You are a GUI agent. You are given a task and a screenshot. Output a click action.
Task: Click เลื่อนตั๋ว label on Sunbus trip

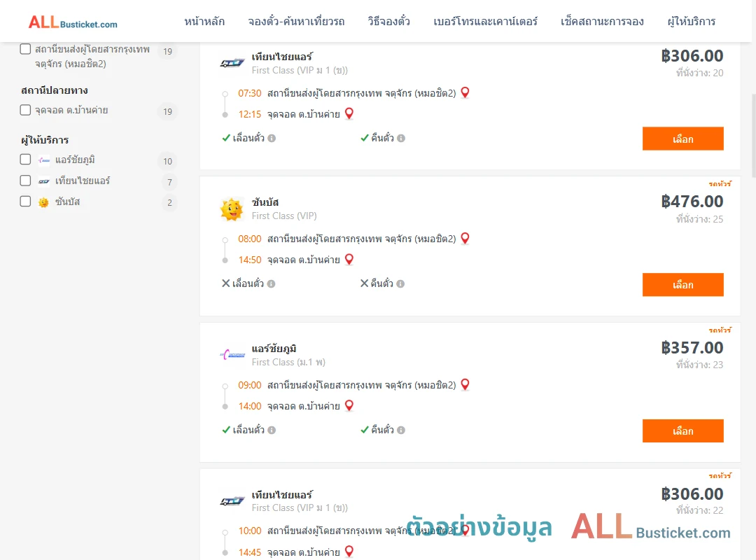point(248,283)
